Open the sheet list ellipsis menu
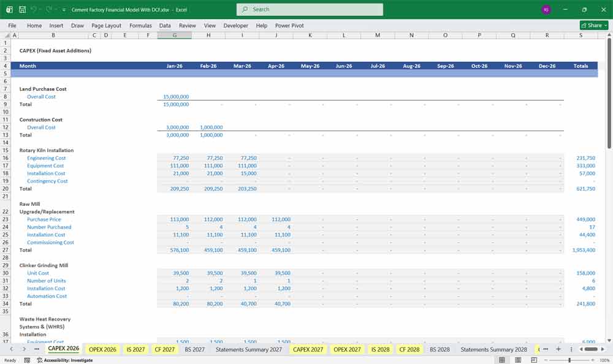Image resolution: width=613 pixels, height=364 pixels. coord(545,349)
